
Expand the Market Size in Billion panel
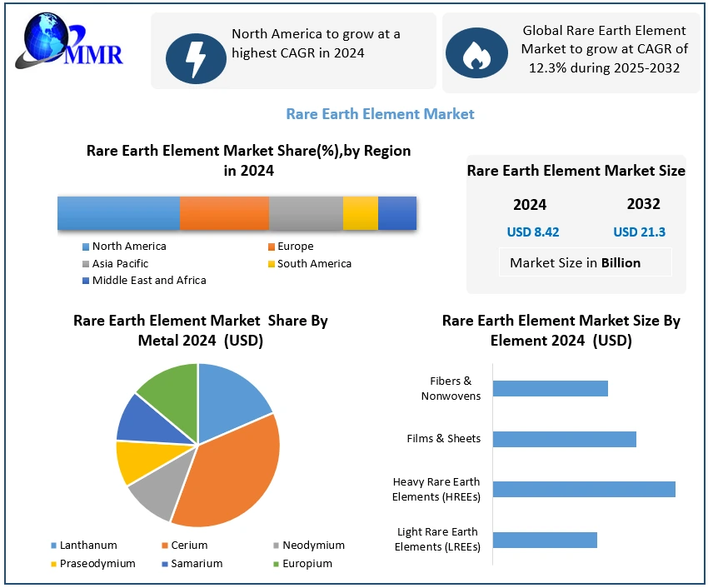585,262
